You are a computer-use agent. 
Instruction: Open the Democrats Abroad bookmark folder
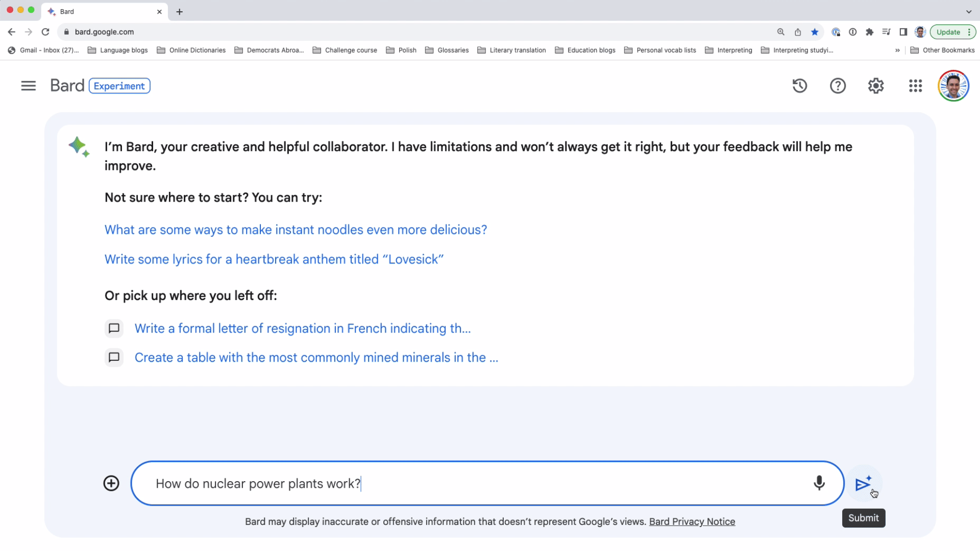pyautogui.click(x=269, y=50)
